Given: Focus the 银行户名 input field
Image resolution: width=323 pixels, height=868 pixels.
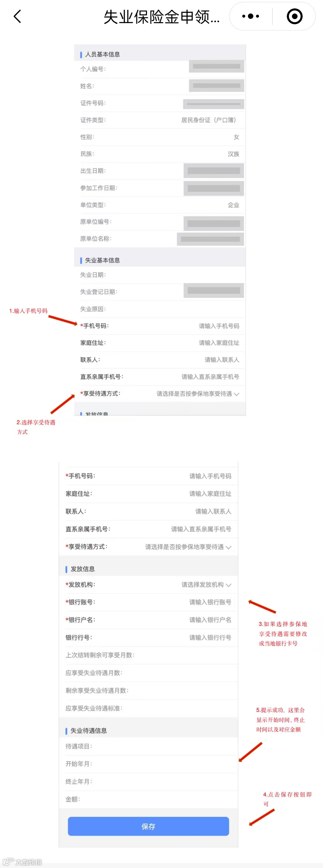Looking at the screenshot, I should (210, 620).
